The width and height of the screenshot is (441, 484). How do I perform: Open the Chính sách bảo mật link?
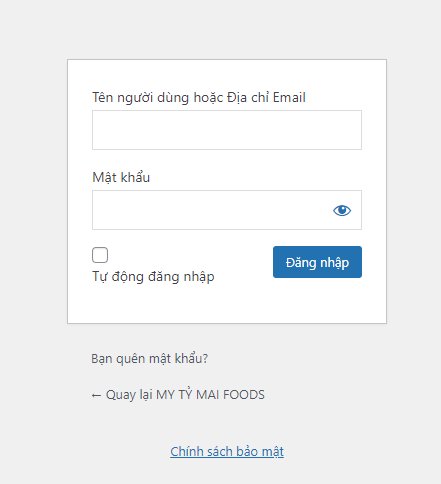tap(227, 452)
